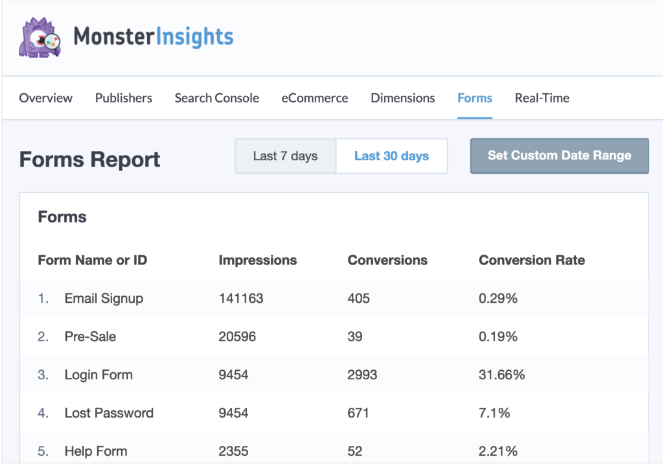Click row number 3.

[43, 375]
